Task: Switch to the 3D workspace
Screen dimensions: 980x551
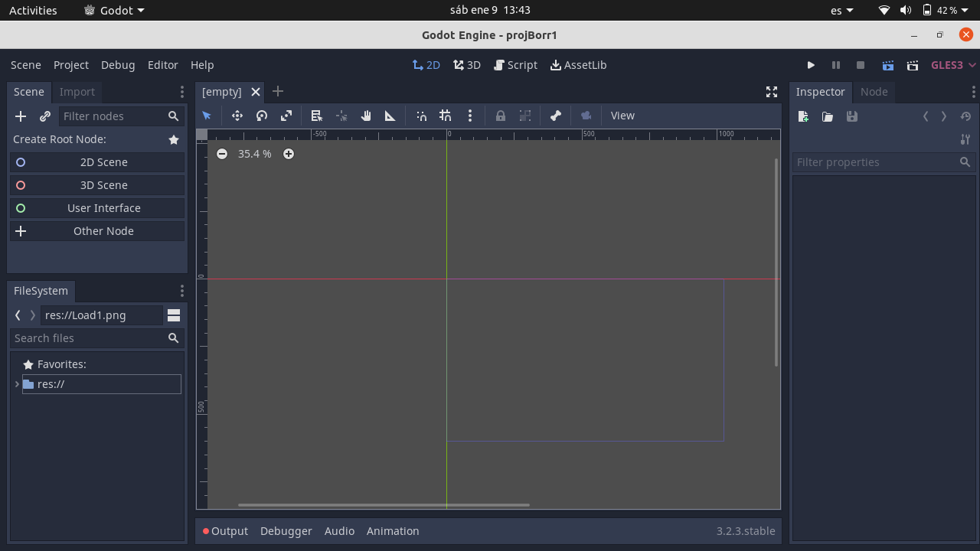Action: tap(467, 65)
